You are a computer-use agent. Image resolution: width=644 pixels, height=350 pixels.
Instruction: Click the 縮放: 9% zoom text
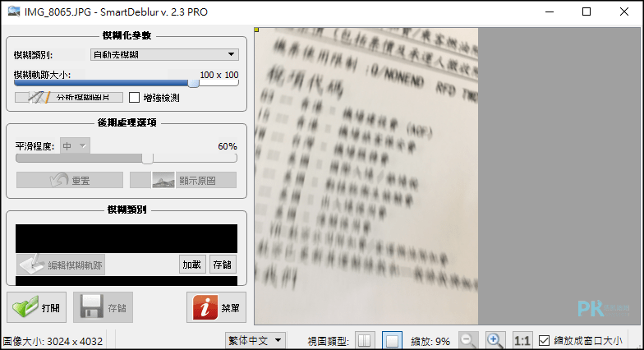(x=430, y=342)
